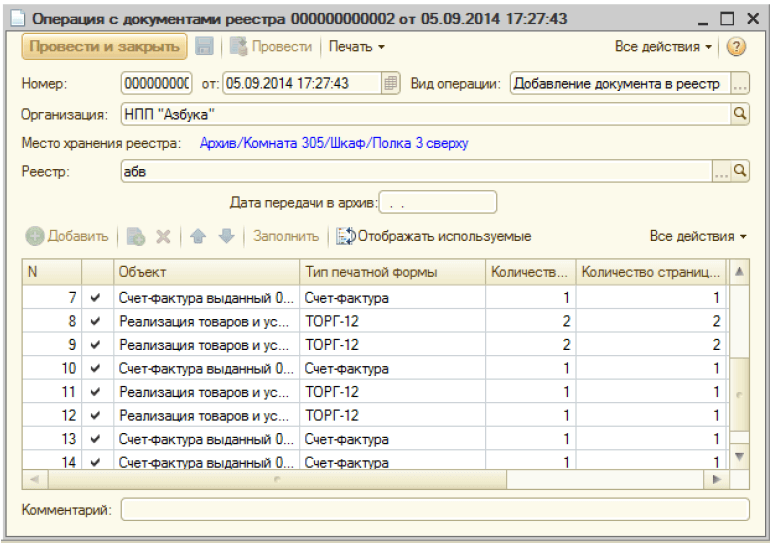Viewport: 774px width, 545px height.
Task: Uncheck the checkbox in row 13
Action: click(95, 439)
